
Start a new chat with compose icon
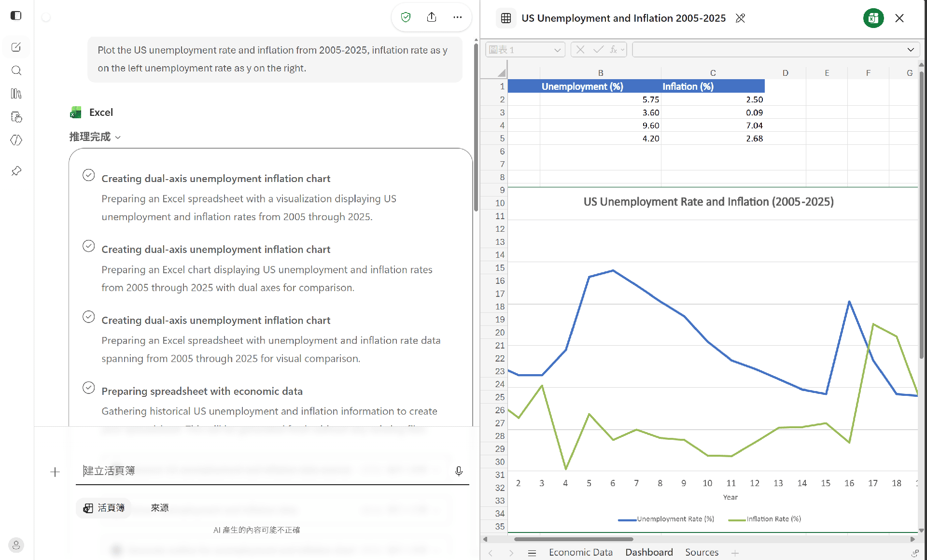coord(16,47)
